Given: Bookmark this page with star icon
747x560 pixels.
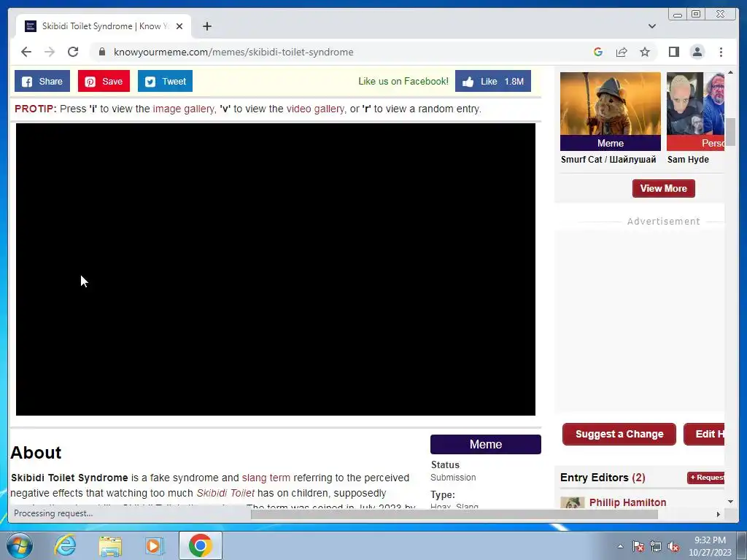Looking at the screenshot, I should click(645, 52).
